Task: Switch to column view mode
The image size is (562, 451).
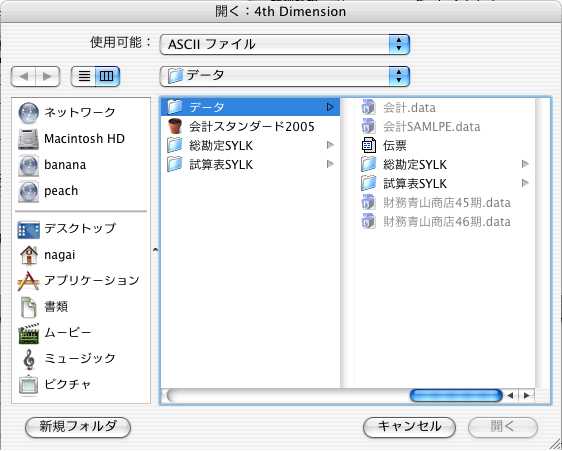Action: tap(107, 76)
